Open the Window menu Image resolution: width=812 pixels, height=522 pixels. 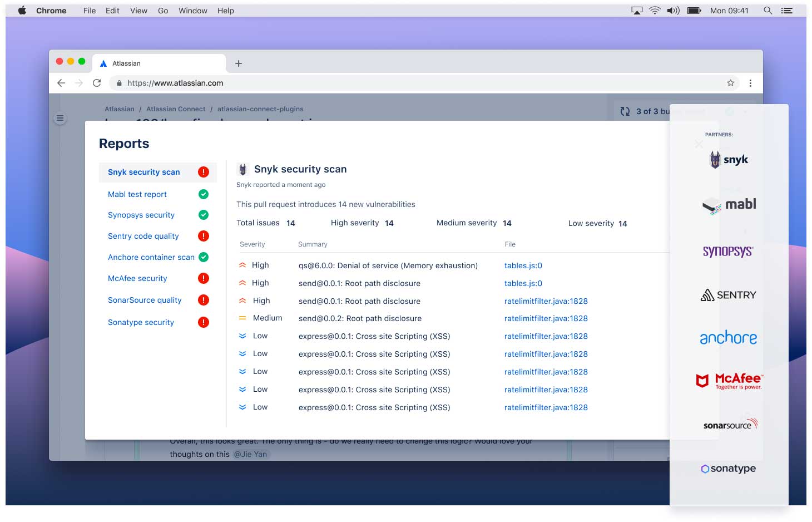click(x=193, y=11)
